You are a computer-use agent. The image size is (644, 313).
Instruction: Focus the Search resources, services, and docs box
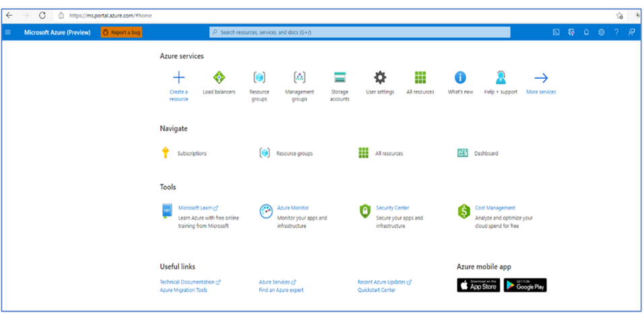click(360, 32)
